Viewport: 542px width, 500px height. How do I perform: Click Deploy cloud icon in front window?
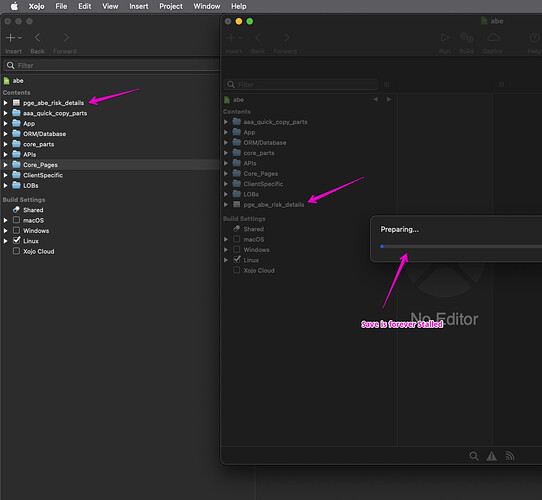[x=493, y=37]
